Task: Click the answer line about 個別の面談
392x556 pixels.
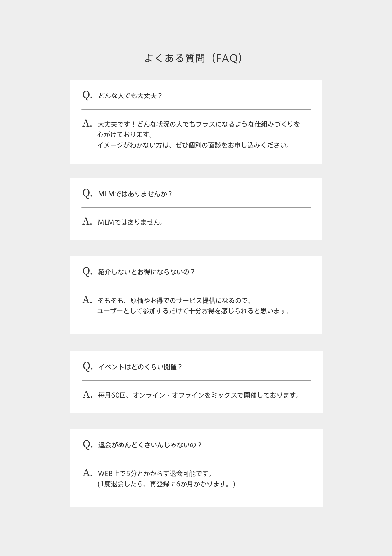Action: (194, 145)
